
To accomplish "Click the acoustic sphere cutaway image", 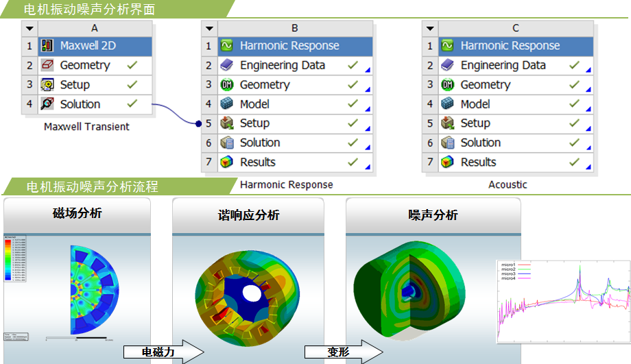I will (409, 290).
